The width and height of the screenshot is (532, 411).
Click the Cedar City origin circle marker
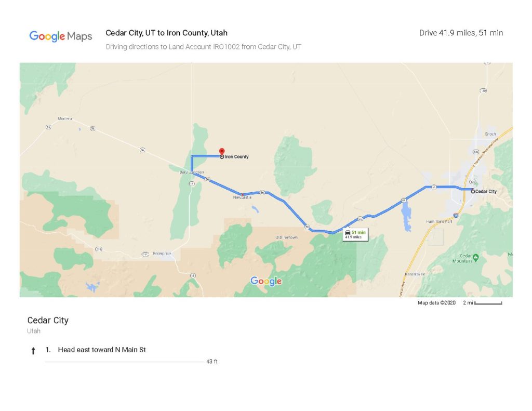click(x=473, y=191)
